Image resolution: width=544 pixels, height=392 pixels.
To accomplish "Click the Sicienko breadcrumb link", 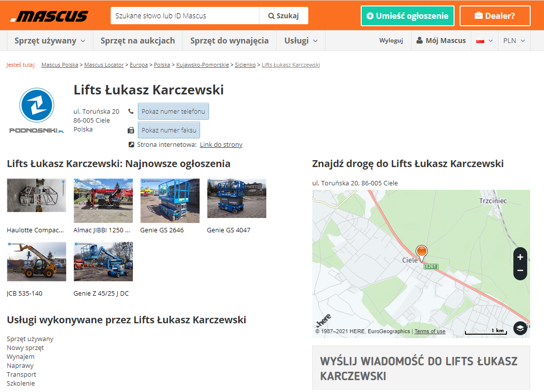I will pos(245,65).
